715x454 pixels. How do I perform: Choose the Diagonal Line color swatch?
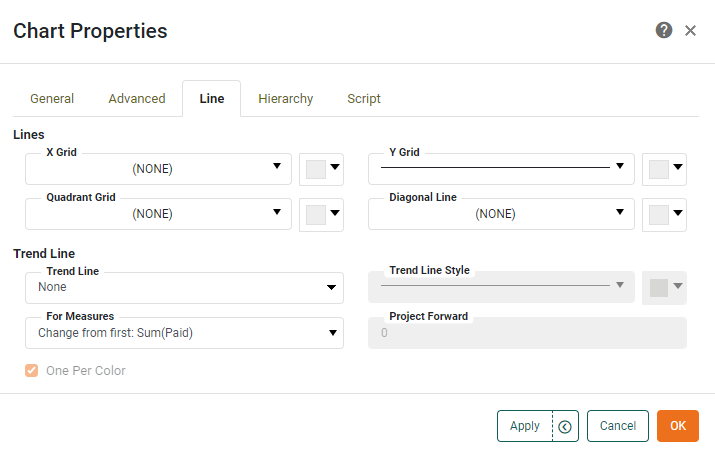[x=664, y=214]
